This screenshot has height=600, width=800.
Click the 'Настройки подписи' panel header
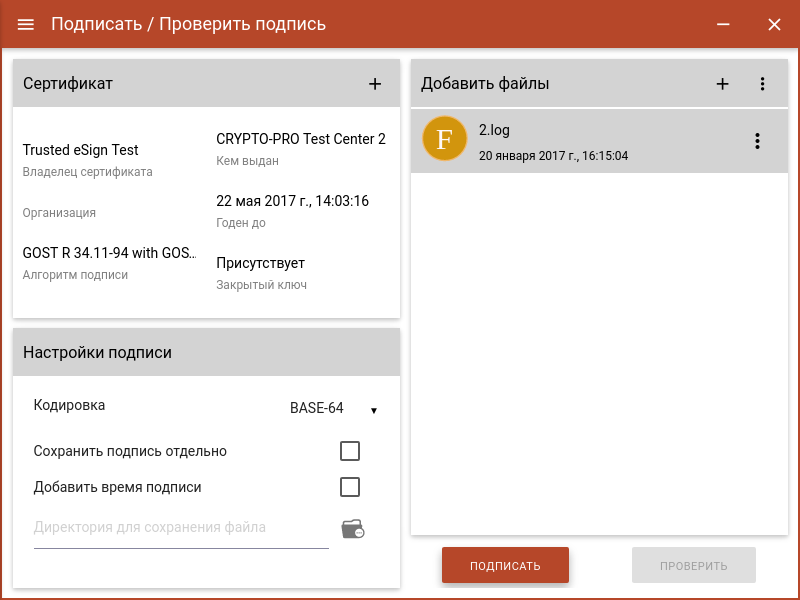click(98, 352)
